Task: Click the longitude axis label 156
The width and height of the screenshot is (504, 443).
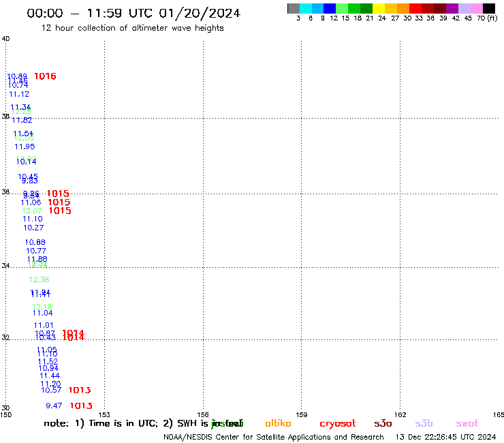Action: [x=203, y=414]
